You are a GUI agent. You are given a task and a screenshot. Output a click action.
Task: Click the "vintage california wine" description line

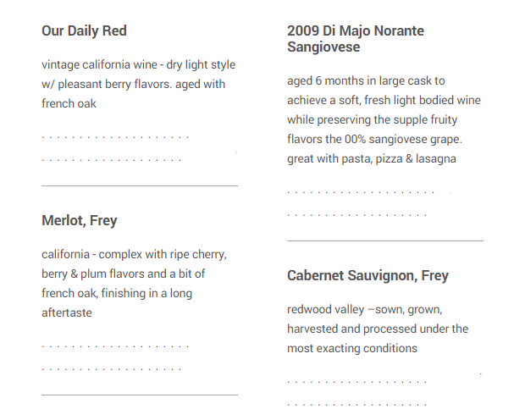(x=138, y=65)
